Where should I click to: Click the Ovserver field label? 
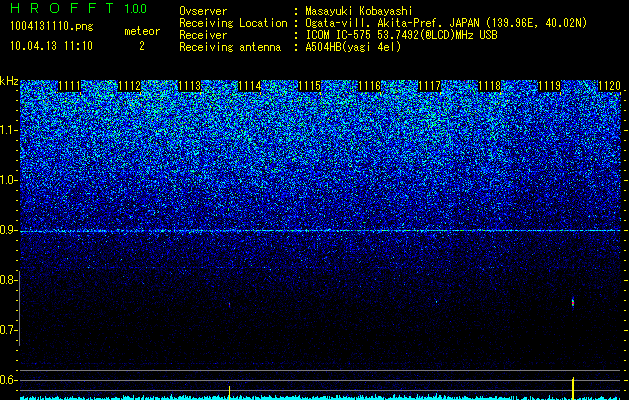[x=203, y=11]
